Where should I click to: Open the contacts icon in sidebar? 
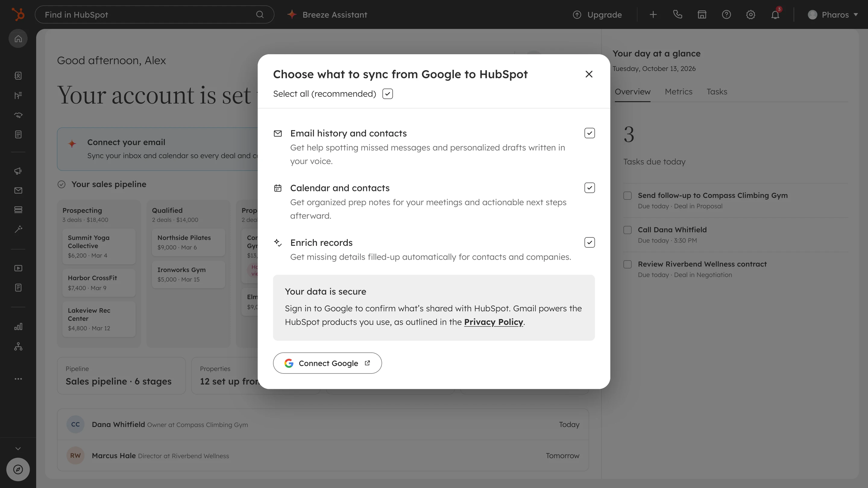coord(18,76)
